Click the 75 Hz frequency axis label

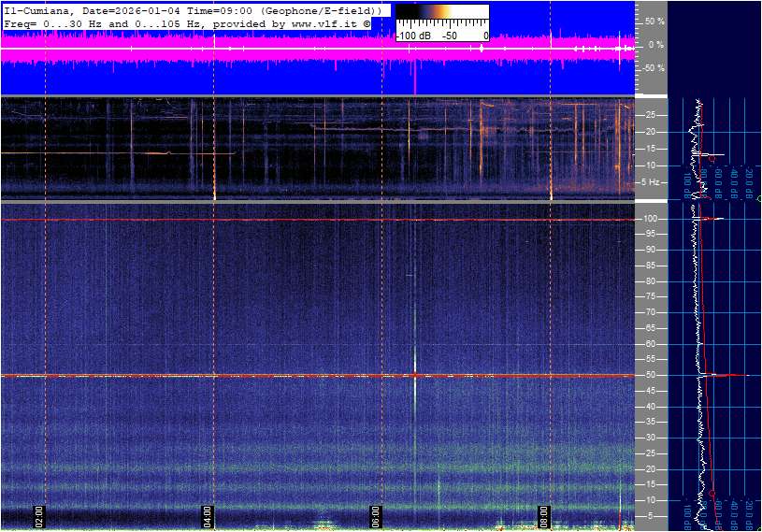point(651,296)
